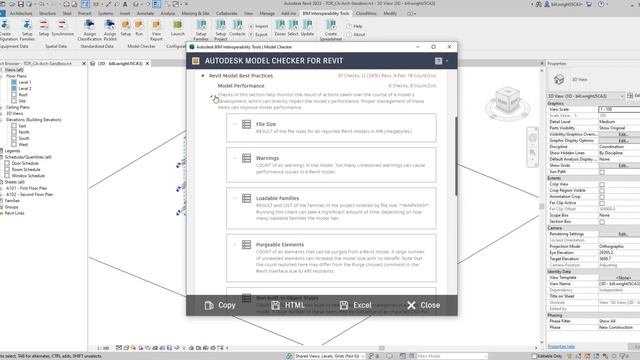Click the ViewCube in the 3D view
Image resolution: width=640 pixels, height=360 pixels.
click(x=507, y=99)
